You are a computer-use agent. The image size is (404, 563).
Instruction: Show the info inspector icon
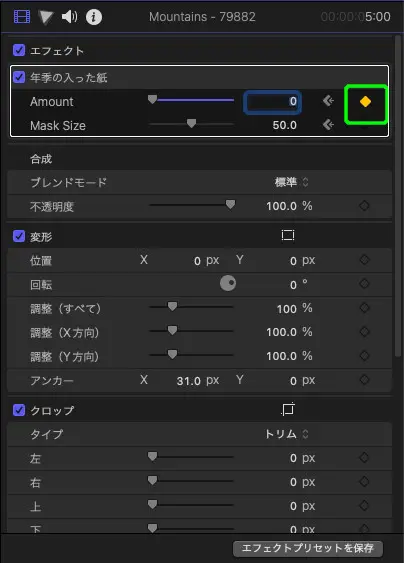coord(94,17)
